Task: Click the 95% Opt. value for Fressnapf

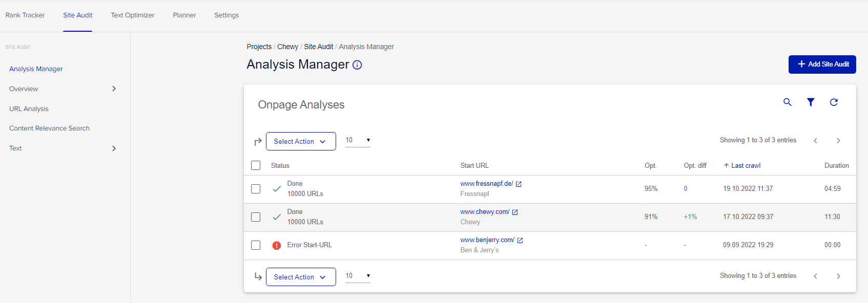Action: pyautogui.click(x=651, y=189)
